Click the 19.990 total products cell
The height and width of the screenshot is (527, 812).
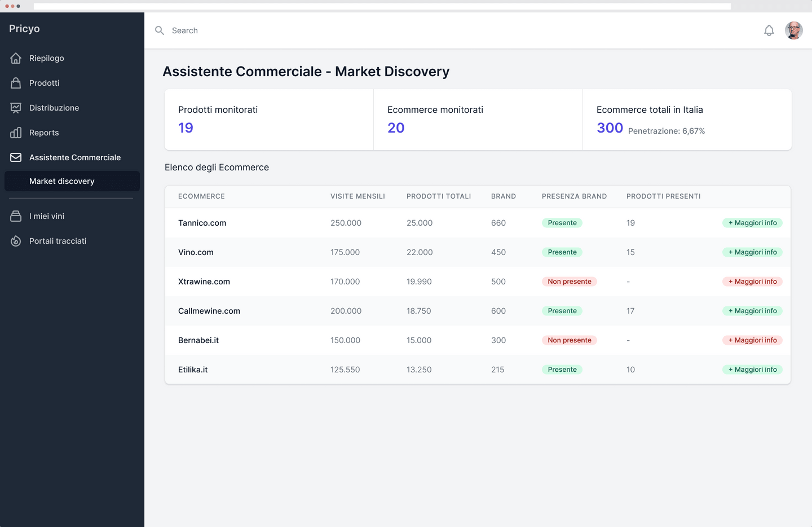419,282
